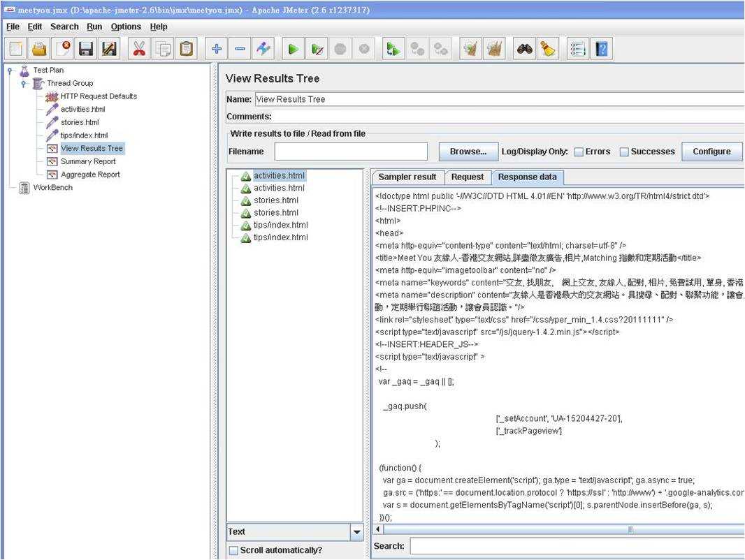Start the test with the green play icon
The height and width of the screenshot is (560, 745).
point(294,49)
